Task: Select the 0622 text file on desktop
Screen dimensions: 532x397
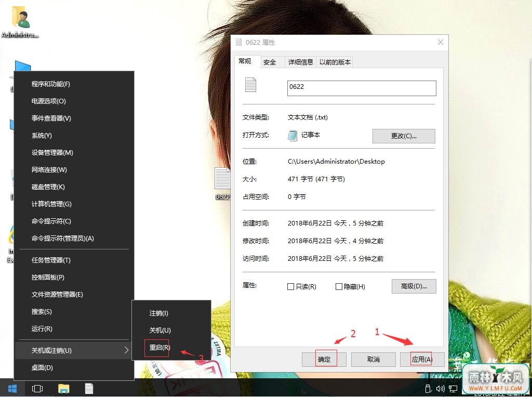Action: (222, 183)
